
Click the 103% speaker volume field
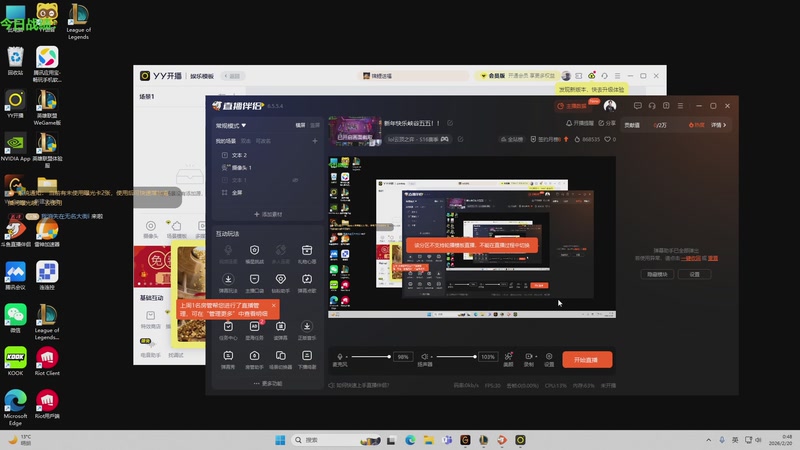click(488, 357)
